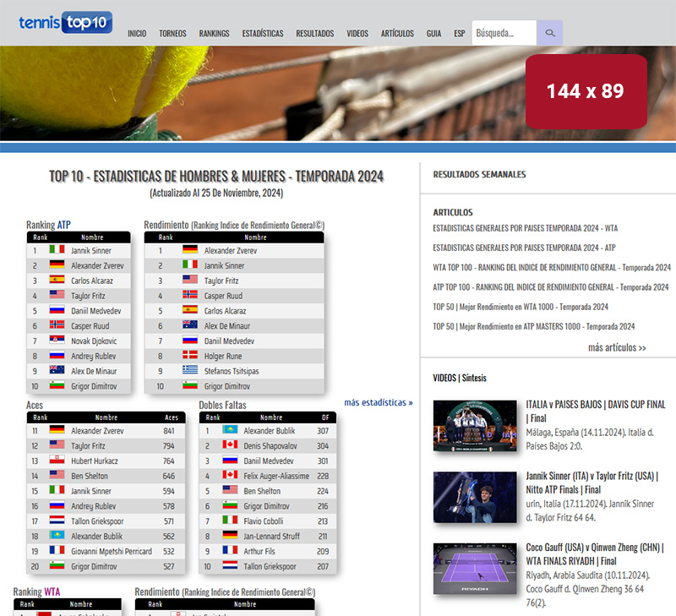The height and width of the screenshot is (616, 676).
Task: Click Italy flag next to Flavio Cobolli
Action: tap(230, 521)
